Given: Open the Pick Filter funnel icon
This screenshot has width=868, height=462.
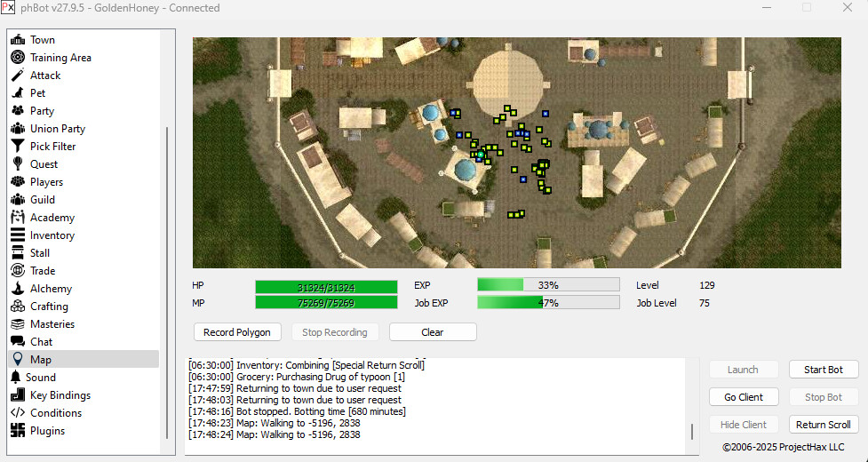Looking at the screenshot, I should pyautogui.click(x=17, y=147).
